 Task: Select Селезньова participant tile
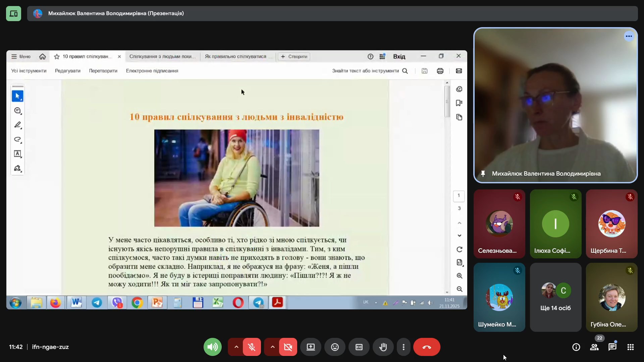coord(499,224)
